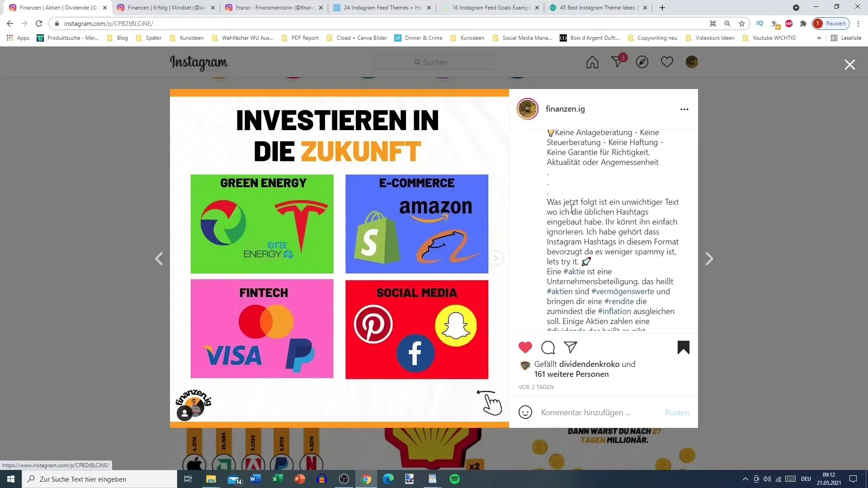This screenshot has height=488, width=868.
Task: Open Youtube WICHTIG bookmark folder
Action: tap(769, 38)
